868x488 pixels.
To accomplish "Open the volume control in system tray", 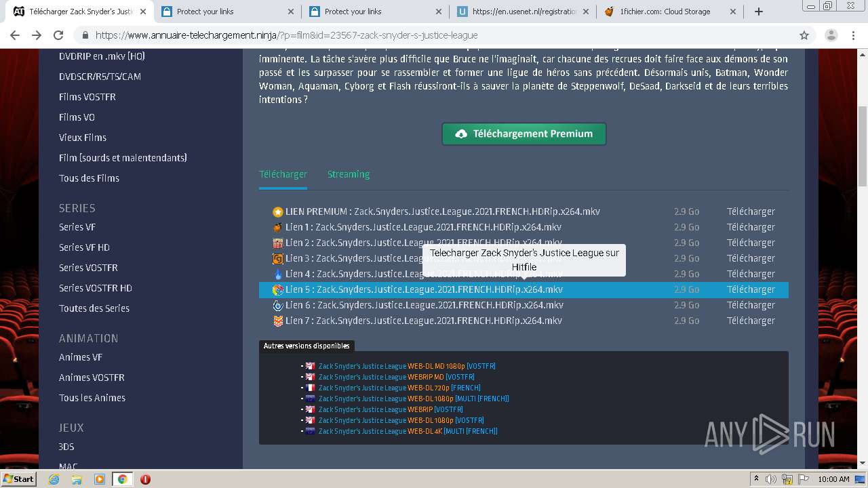I will click(x=771, y=479).
